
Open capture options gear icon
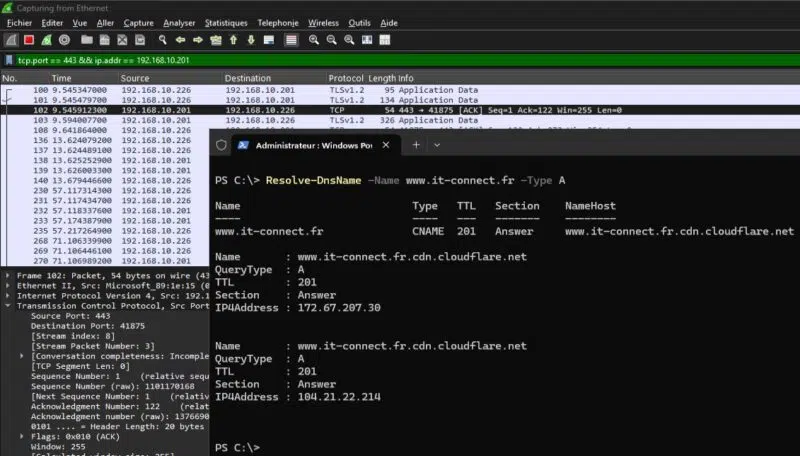tap(64, 40)
